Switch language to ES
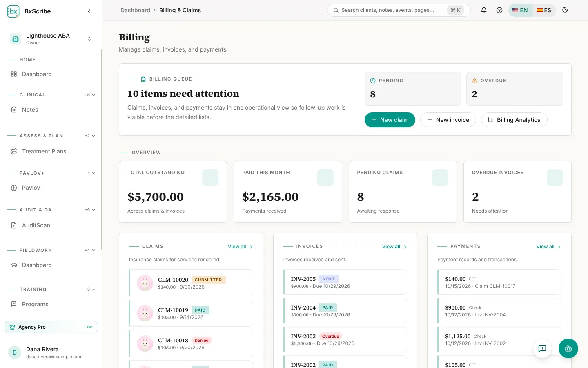 (x=544, y=10)
